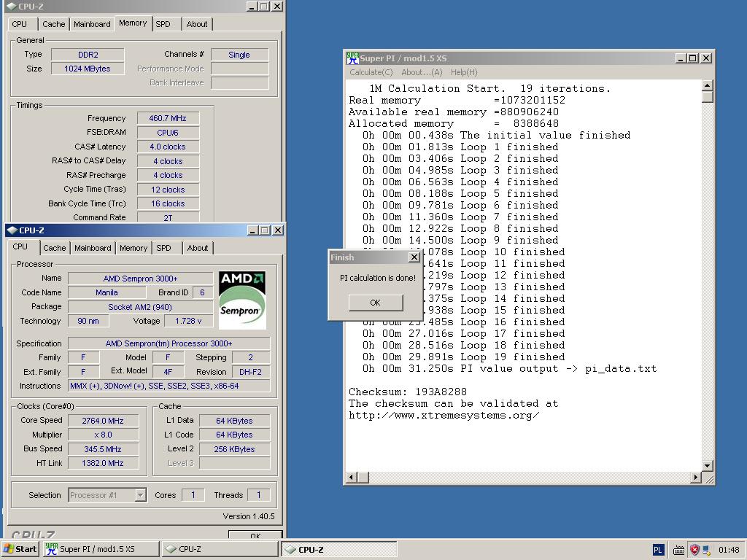Open Mainboard tab in lower CPU-Z window
This screenshot has width=747, height=560.
click(x=93, y=248)
